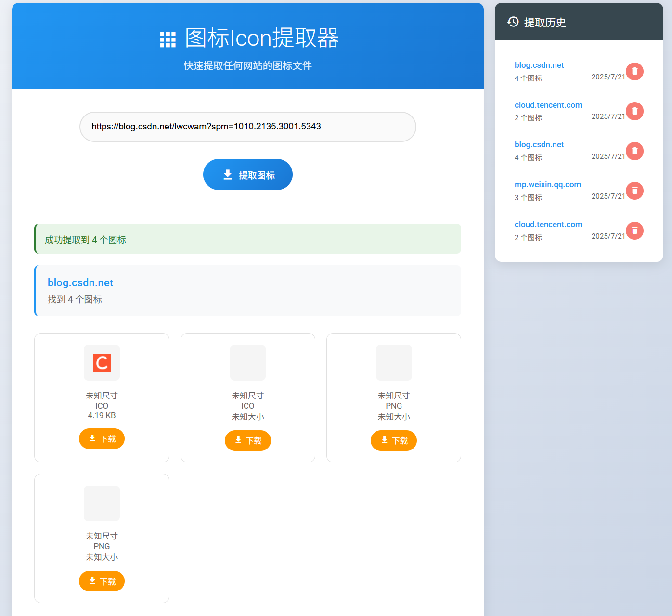Delete the first cloud.tencent.com history entry

pyautogui.click(x=634, y=111)
